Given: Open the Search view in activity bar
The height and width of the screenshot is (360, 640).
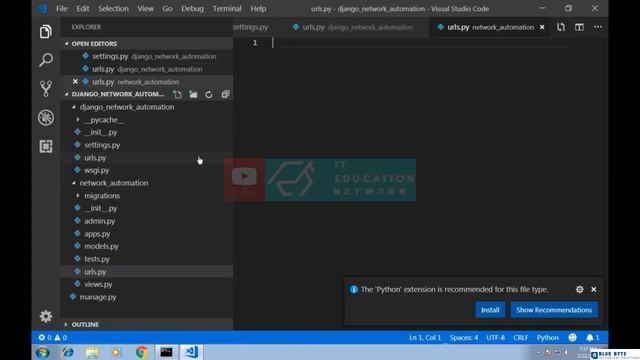Looking at the screenshot, I should click(46, 60).
